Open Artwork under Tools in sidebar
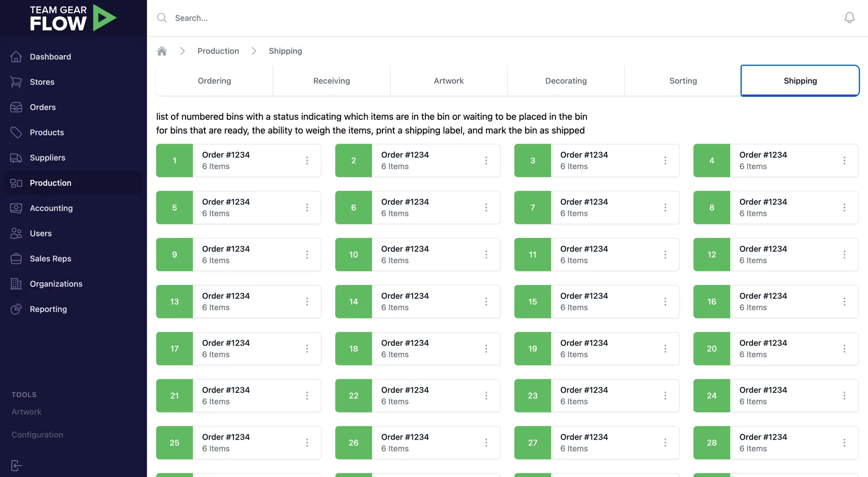Viewport: 868px width, 477px height. click(x=27, y=412)
